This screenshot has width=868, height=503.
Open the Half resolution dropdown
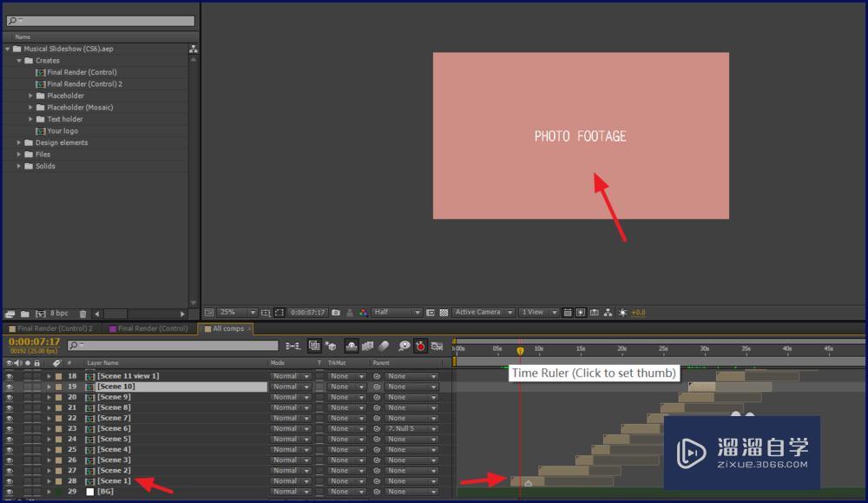coord(397,313)
